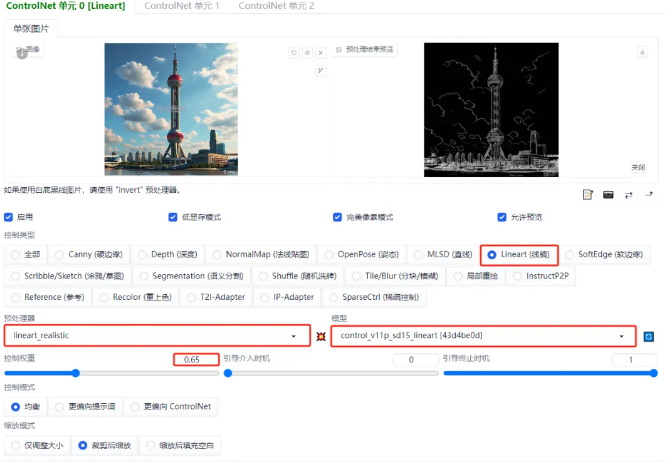The height and width of the screenshot is (463, 665).
Task: Select 裁剪后缩放 resize mode
Action: (x=105, y=446)
